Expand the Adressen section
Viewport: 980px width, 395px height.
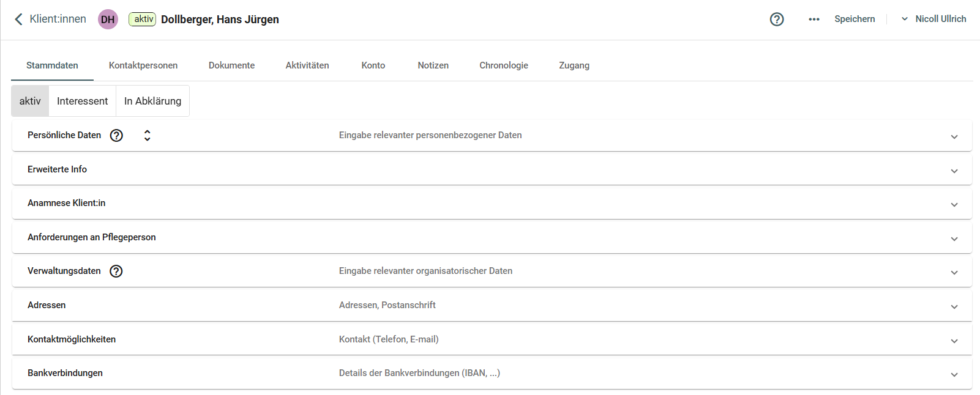pyautogui.click(x=954, y=306)
